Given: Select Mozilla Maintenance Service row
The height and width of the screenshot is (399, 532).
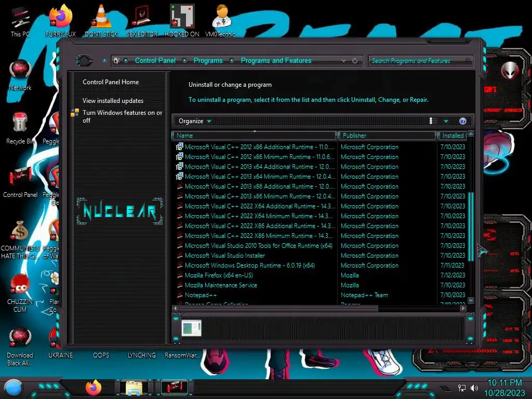Looking at the screenshot, I should tap(321, 285).
